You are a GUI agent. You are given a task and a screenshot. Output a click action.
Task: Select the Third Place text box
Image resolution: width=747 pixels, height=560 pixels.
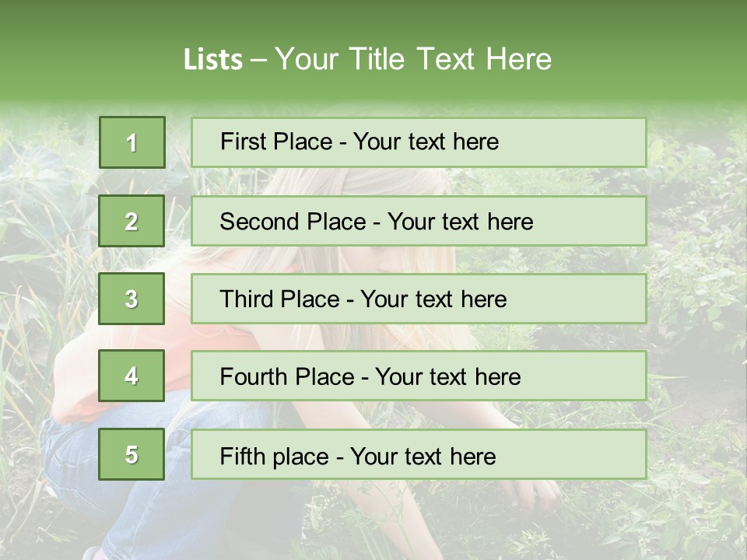pos(419,299)
